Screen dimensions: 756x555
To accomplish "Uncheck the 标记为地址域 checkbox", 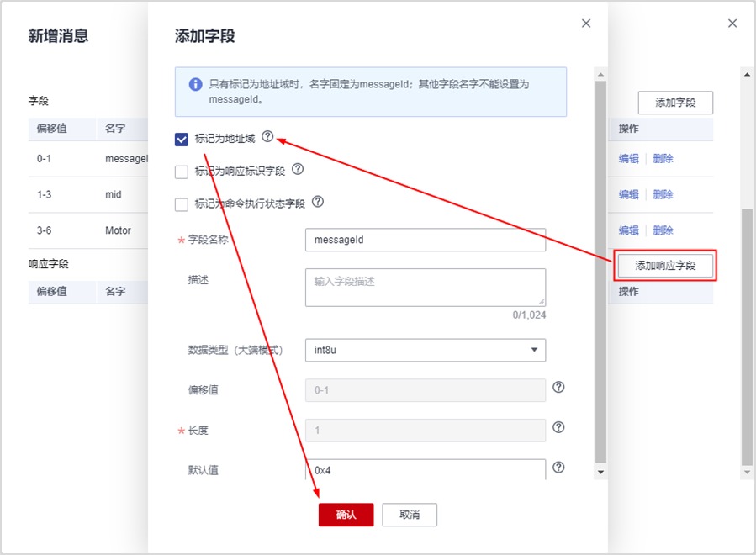I will (182, 140).
